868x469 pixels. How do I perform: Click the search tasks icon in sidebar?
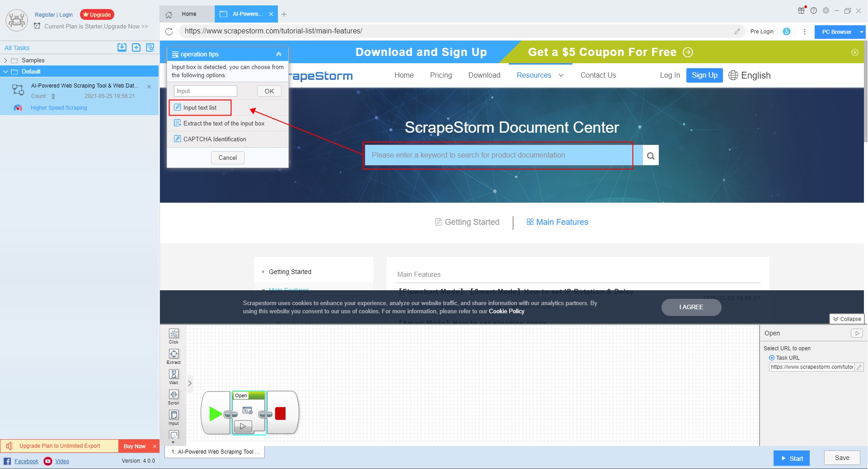coord(150,47)
